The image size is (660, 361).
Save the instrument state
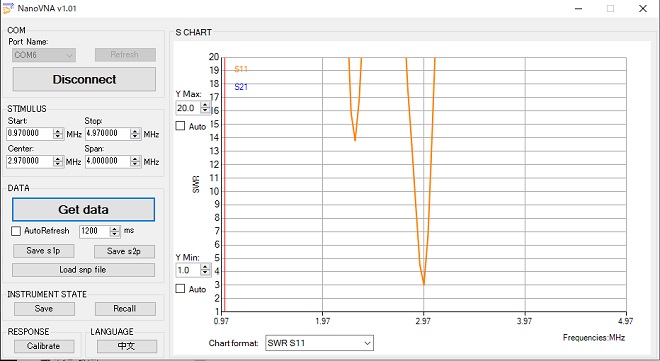(44, 309)
